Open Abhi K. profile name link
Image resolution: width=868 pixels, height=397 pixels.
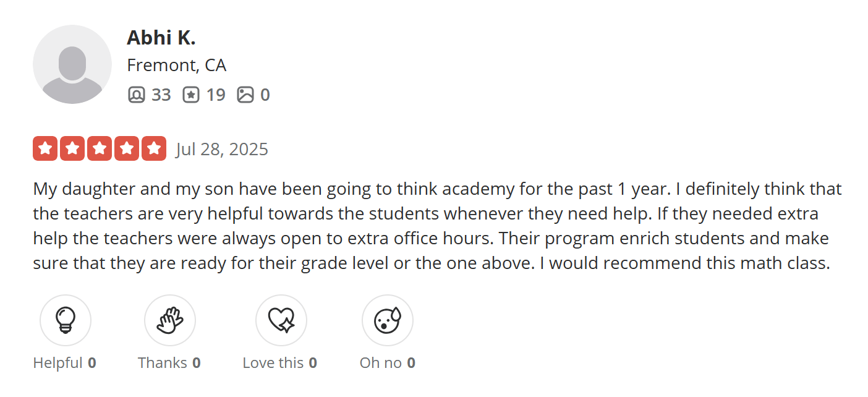pyautogui.click(x=161, y=38)
